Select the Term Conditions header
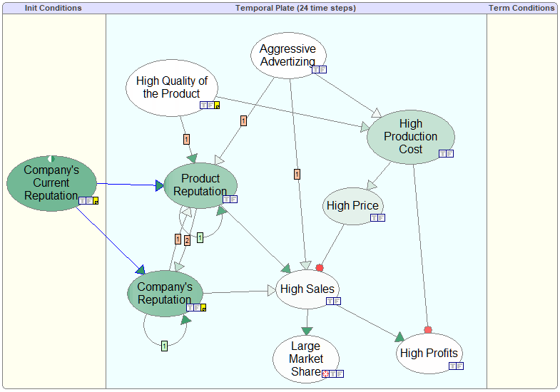The height and width of the screenshot is (392, 560). [521, 8]
